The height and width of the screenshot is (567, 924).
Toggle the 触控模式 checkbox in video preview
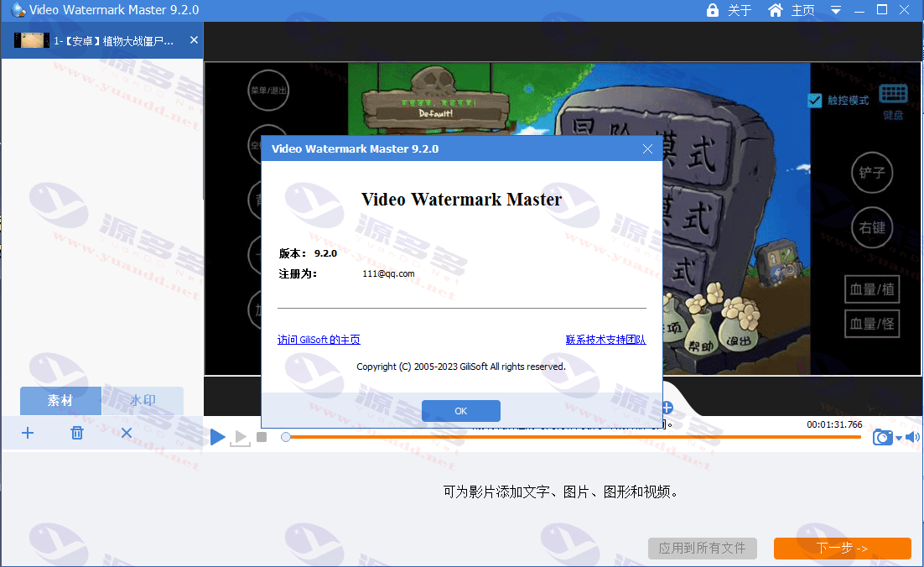(815, 101)
